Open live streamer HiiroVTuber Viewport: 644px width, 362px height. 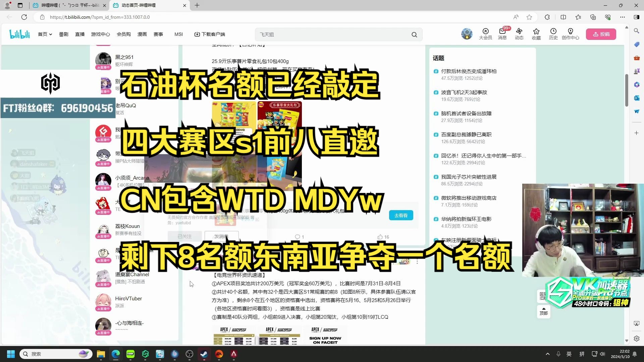pos(128,299)
